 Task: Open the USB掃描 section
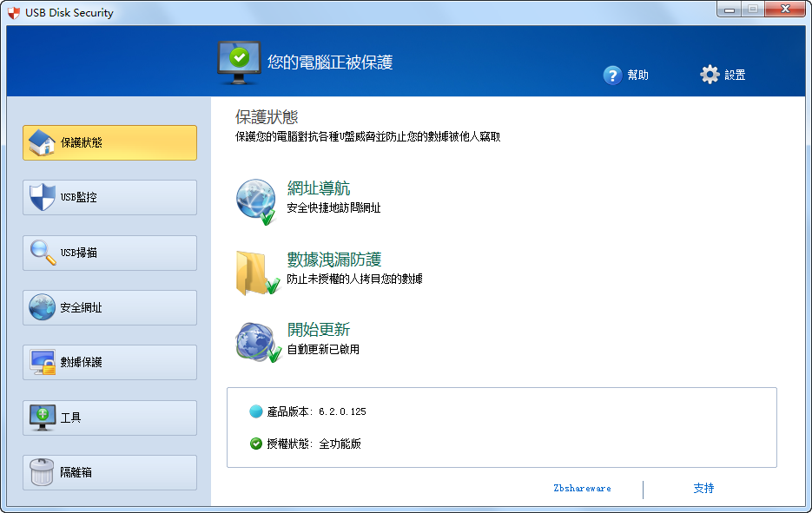[109, 253]
